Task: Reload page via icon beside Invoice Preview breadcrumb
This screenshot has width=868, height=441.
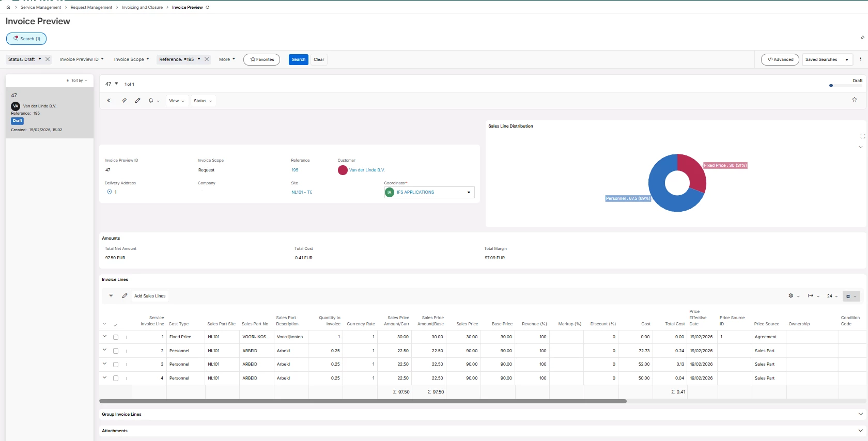Action: (x=208, y=7)
